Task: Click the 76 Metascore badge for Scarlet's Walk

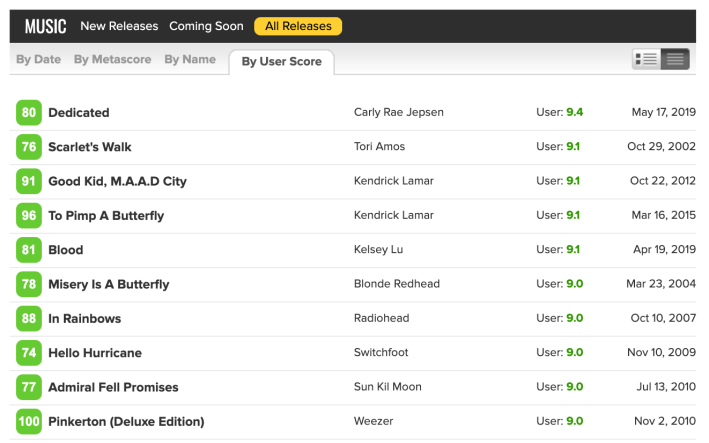Action: pos(29,147)
